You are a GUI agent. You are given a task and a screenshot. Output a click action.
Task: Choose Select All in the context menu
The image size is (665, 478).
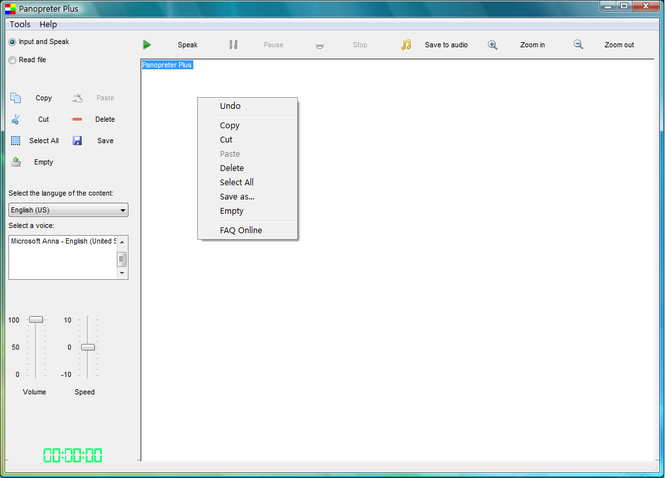click(x=248, y=182)
